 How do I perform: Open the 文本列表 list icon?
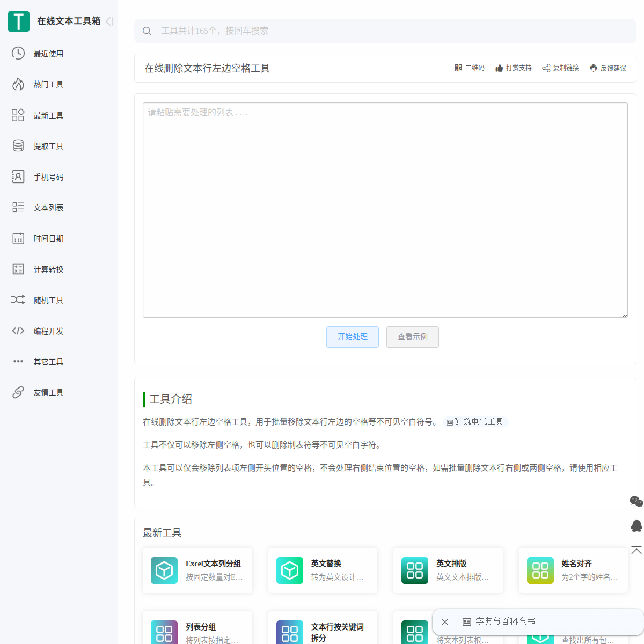tap(18, 207)
